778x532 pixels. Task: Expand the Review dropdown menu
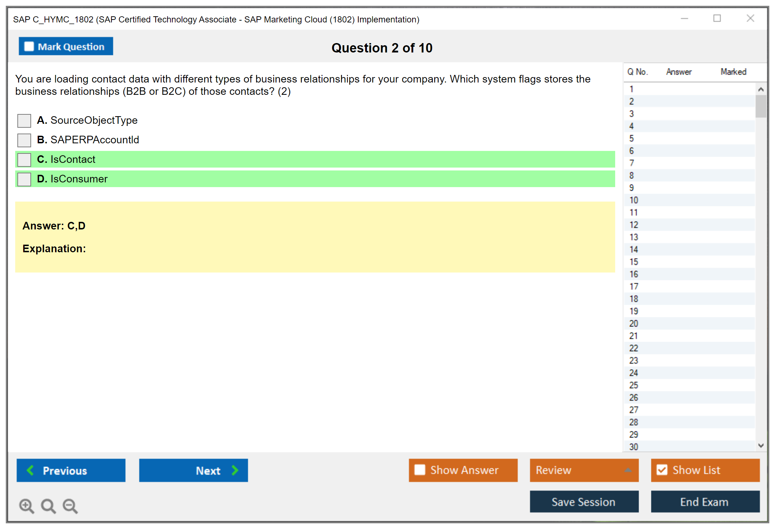(x=628, y=470)
